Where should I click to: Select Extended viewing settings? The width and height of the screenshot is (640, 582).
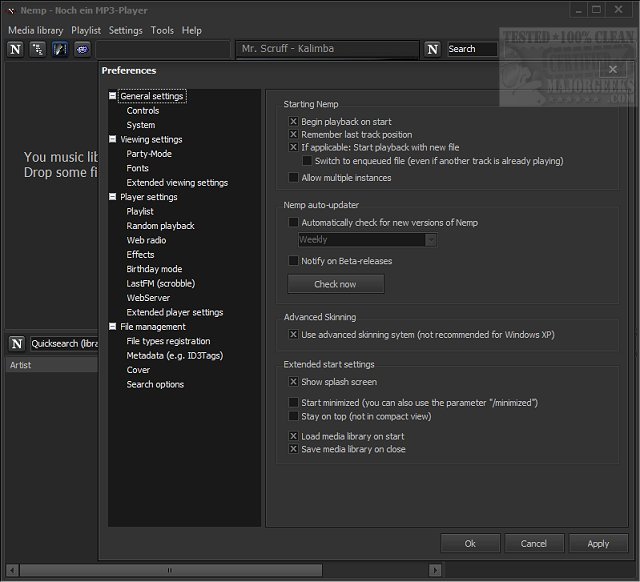(x=177, y=182)
